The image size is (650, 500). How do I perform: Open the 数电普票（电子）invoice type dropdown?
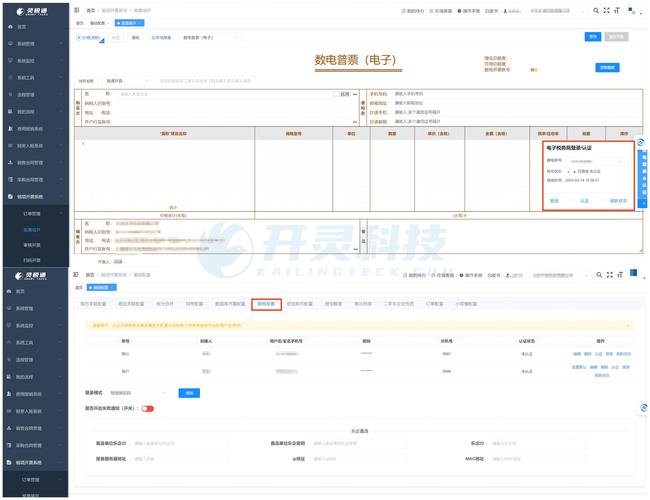click(x=210, y=38)
